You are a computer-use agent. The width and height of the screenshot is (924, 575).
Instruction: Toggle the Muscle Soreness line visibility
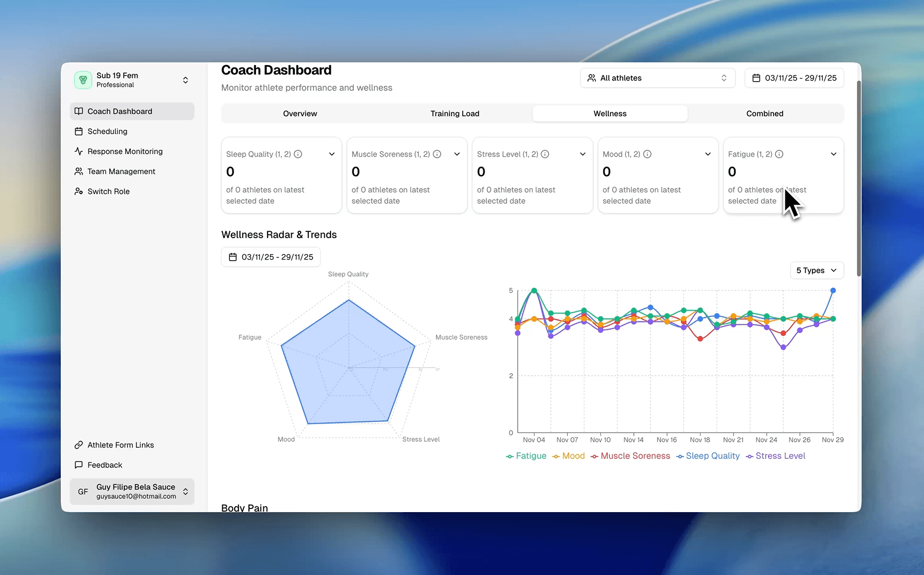pyautogui.click(x=630, y=456)
